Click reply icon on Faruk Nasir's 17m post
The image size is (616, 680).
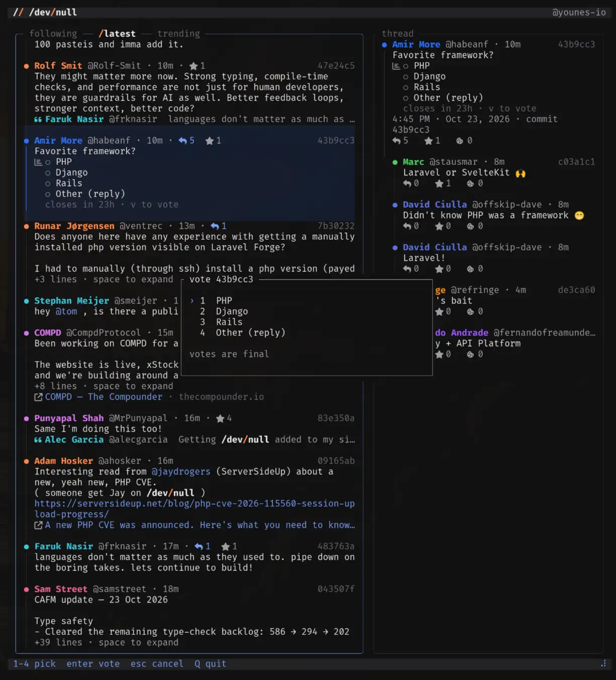point(199,546)
